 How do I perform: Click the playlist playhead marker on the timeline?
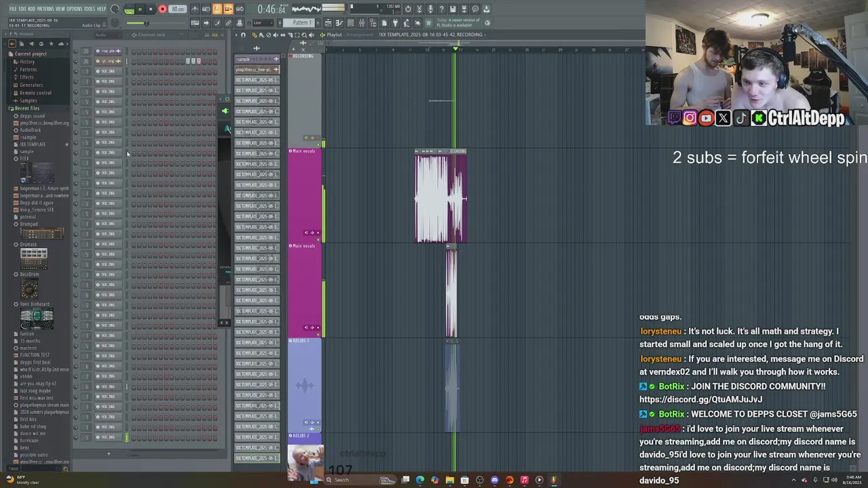click(456, 49)
